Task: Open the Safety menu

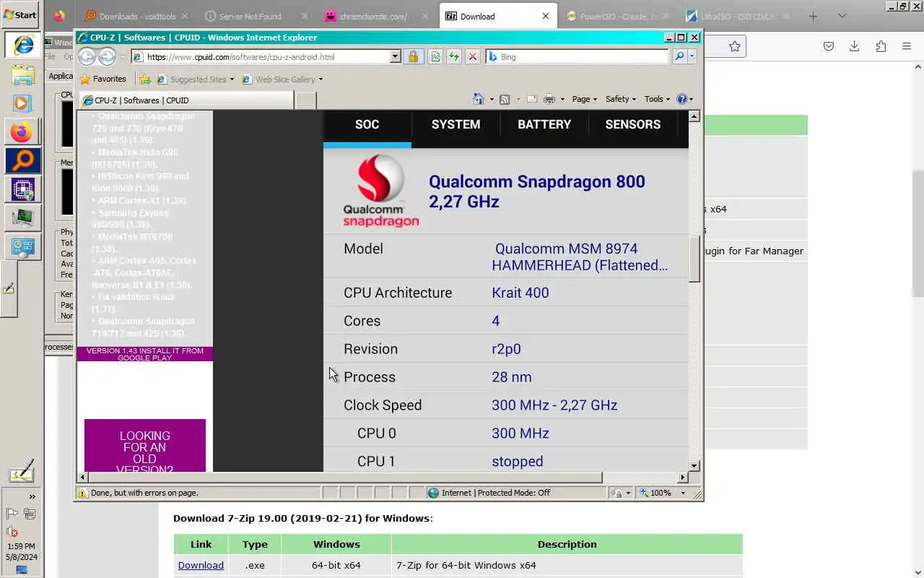Action: click(620, 99)
